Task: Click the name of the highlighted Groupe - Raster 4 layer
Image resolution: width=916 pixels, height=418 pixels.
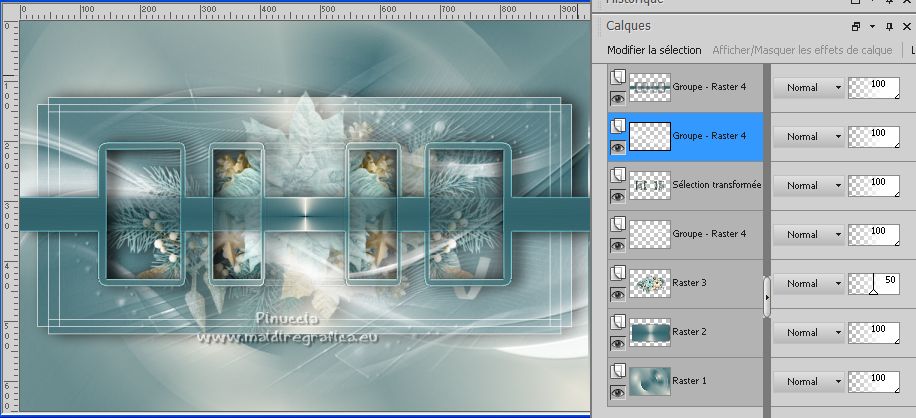Action: [709, 135]
